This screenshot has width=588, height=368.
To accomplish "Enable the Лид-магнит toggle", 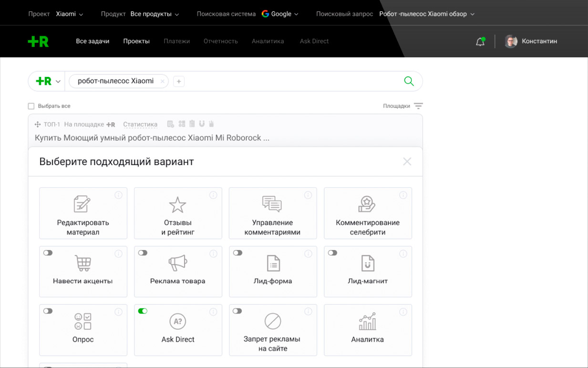I will [x=332, y=253].
